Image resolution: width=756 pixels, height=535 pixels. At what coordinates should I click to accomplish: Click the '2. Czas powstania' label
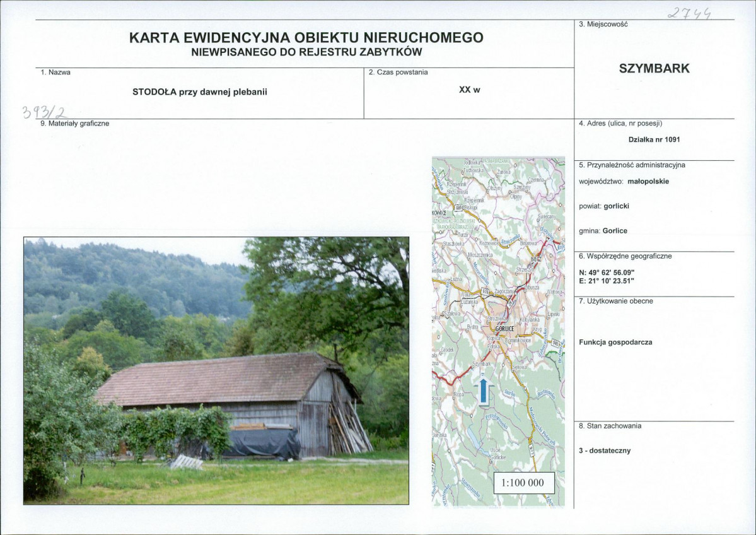point(398,73)
